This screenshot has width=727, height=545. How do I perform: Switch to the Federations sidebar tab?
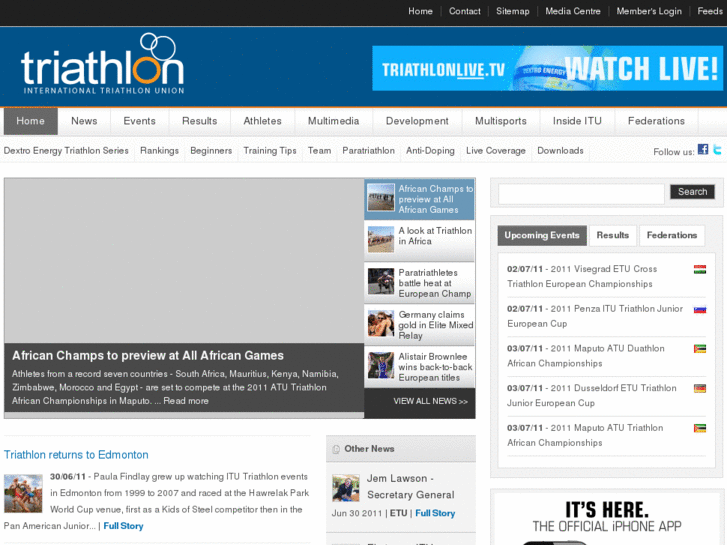coord(672,236)
